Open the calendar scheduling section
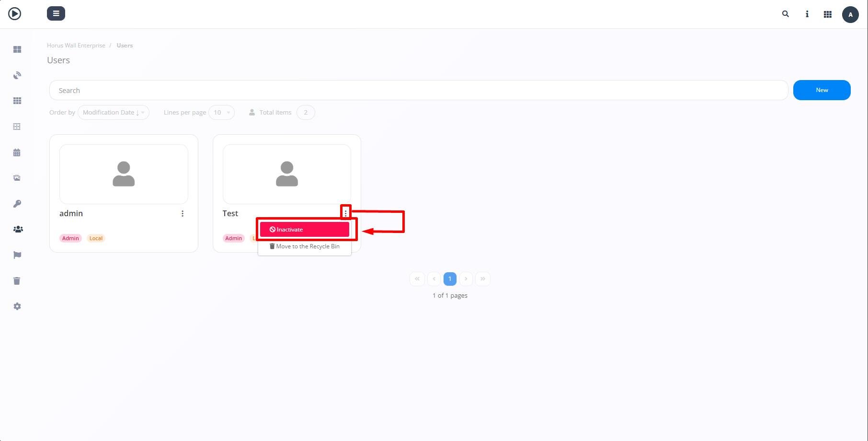The image size is (868, 441). click(17, 152)
